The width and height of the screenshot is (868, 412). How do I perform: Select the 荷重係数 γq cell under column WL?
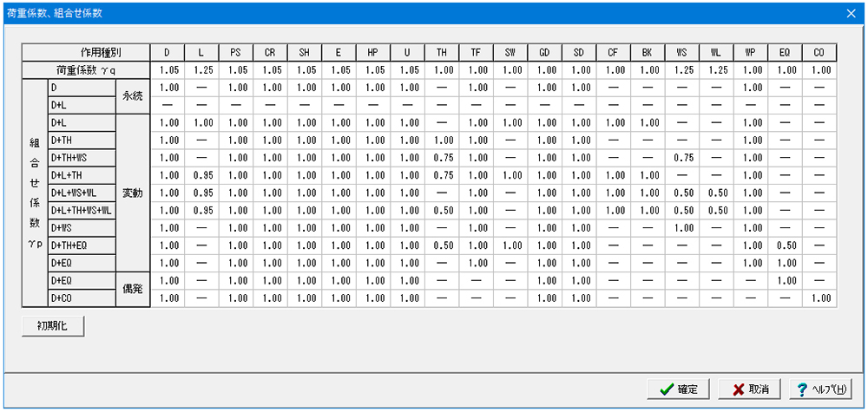[x=716, y=70]
